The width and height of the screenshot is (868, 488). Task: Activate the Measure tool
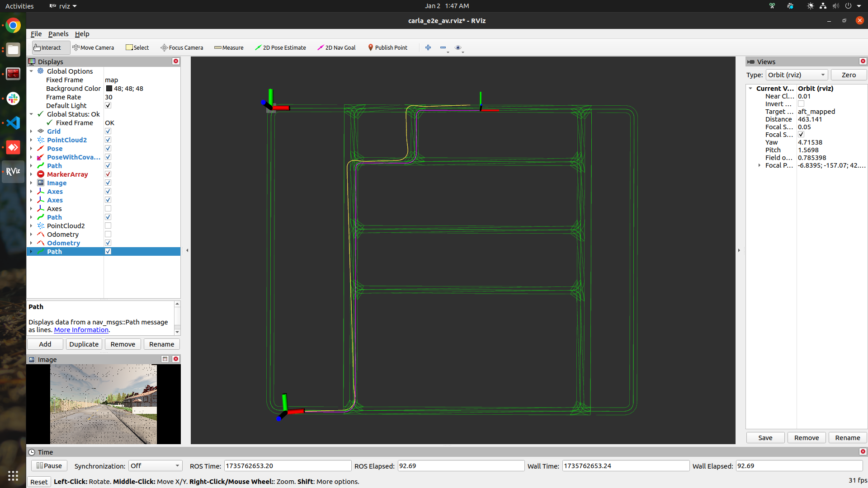coord(229,47)
